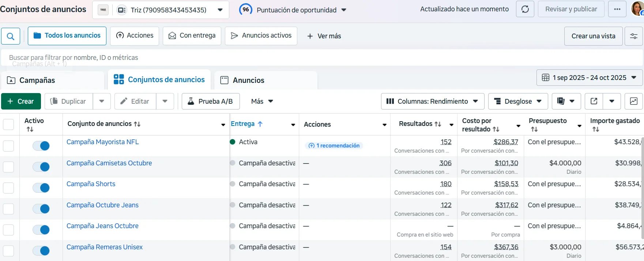Open the view settings sliders icon
Viewport: 644px width, 261px height.
(634, 36)
